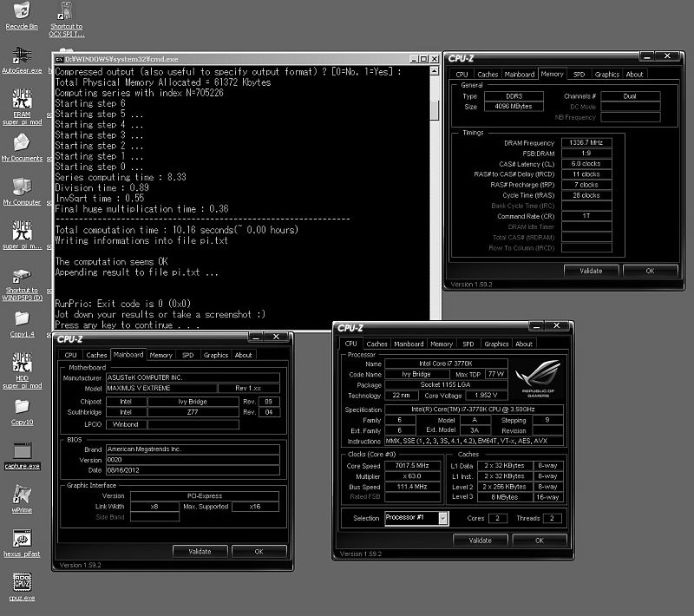694x616 pixels.
Task: Launch the wPrime desktop icon
Action: [x=22, y=499]
